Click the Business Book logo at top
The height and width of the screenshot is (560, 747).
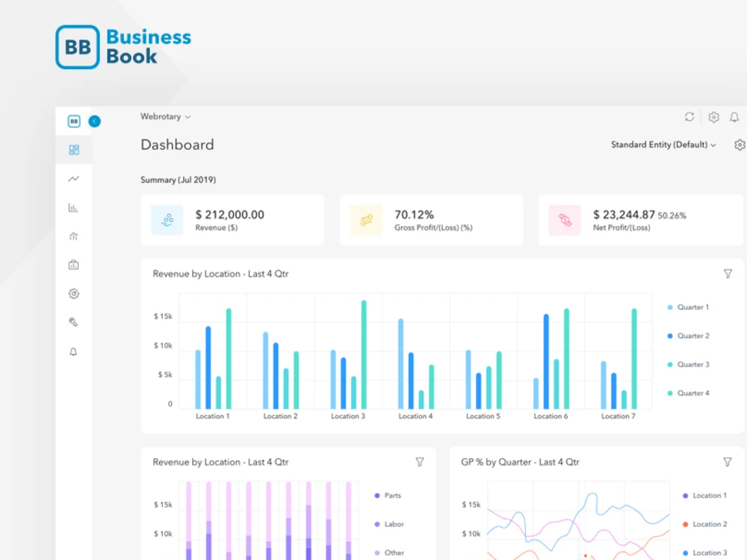click(123, 47)
